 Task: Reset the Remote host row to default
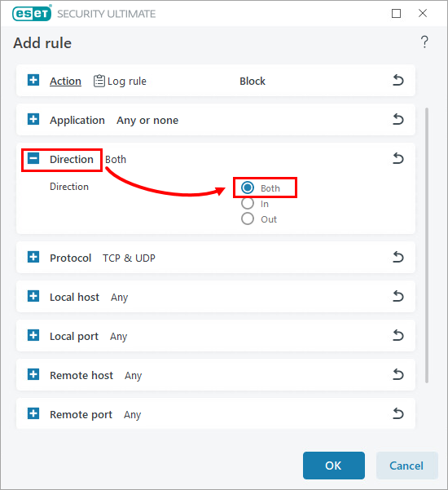click(397, 374)
